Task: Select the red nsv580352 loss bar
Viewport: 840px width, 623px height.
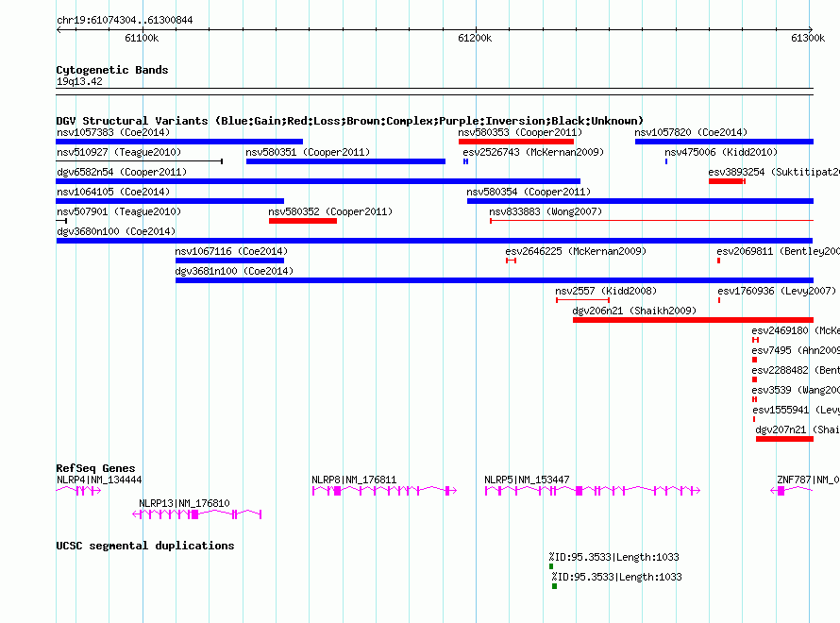Action: coord(303,221)
